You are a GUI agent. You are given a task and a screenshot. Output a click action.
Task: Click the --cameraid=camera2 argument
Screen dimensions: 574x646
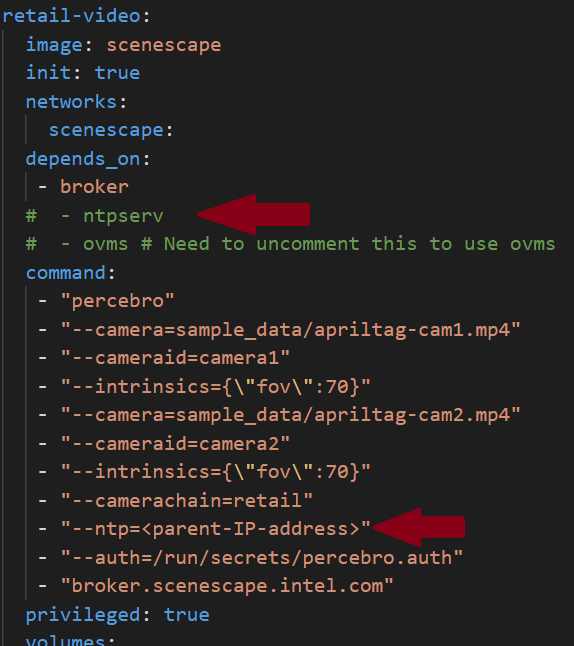click(175, 444)
